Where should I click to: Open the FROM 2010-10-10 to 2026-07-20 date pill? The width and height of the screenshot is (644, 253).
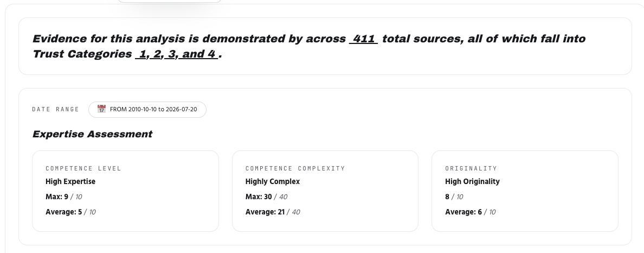coord(147,110)
